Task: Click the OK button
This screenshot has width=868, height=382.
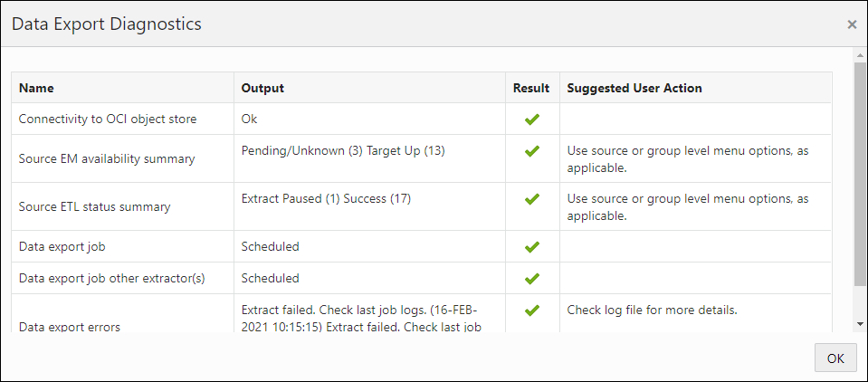Action: (x=835, y=358)
